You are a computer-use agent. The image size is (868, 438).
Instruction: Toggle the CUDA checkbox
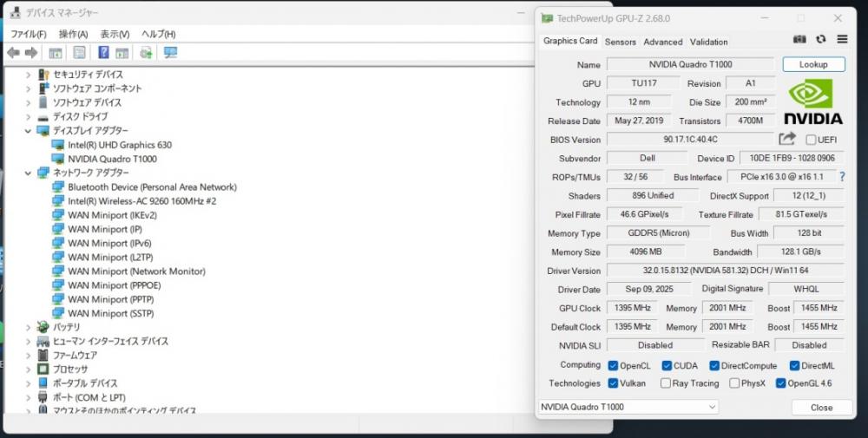[x=667, y=365]
